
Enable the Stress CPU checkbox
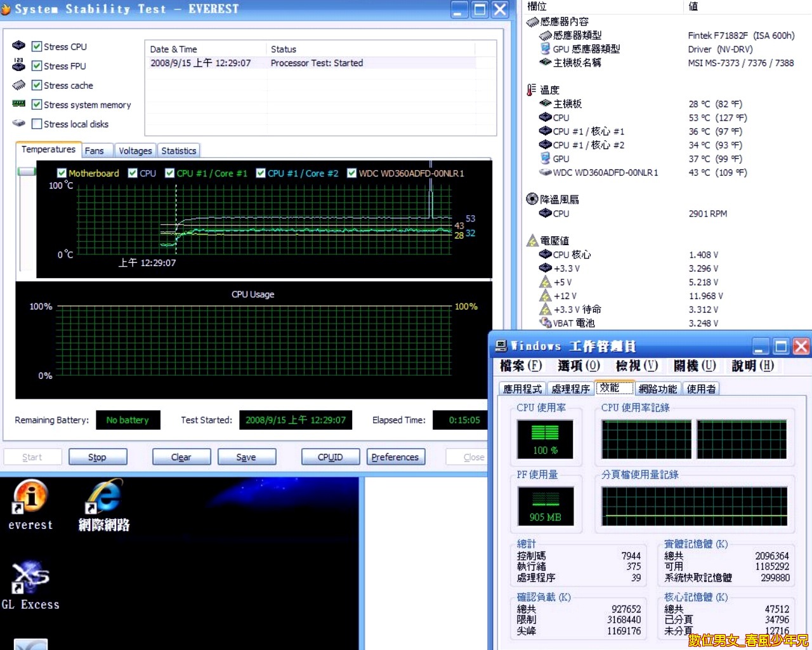click(37, 46)
